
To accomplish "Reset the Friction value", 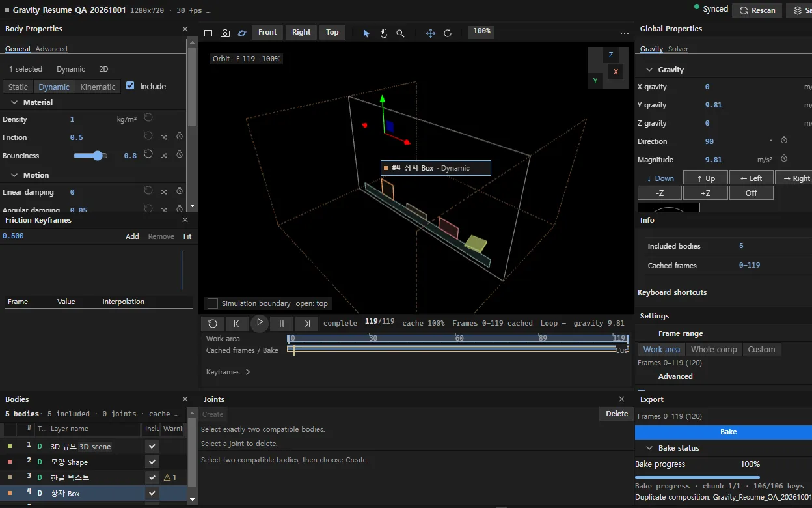I will 148,136.
